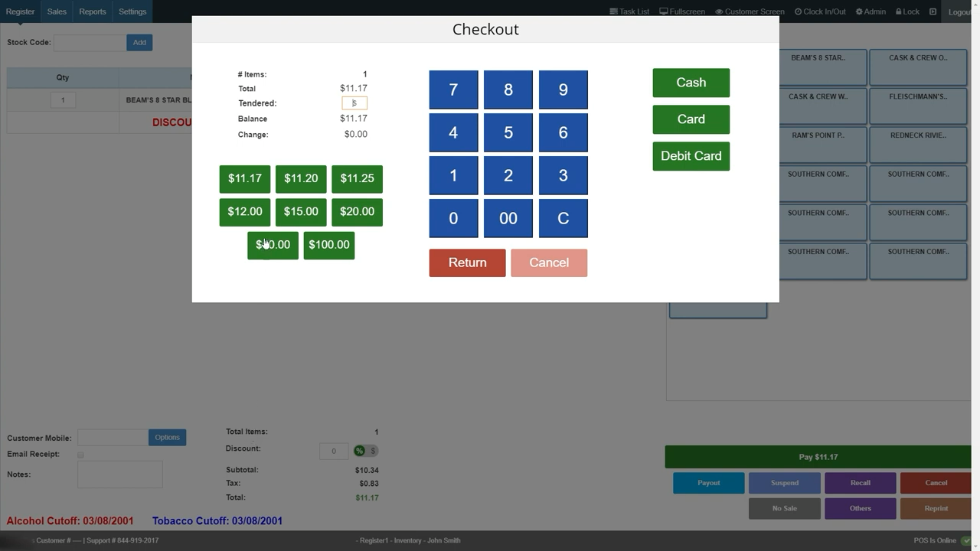The height and width of the screenshot is (551, 980).
Task: Focus the Tendered amount field
Action: tap(354, 103)
